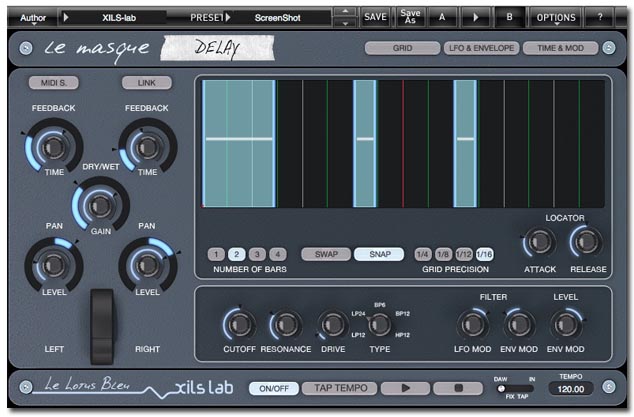Set grid precision to 1/8
634x417 pixels.
443,254
